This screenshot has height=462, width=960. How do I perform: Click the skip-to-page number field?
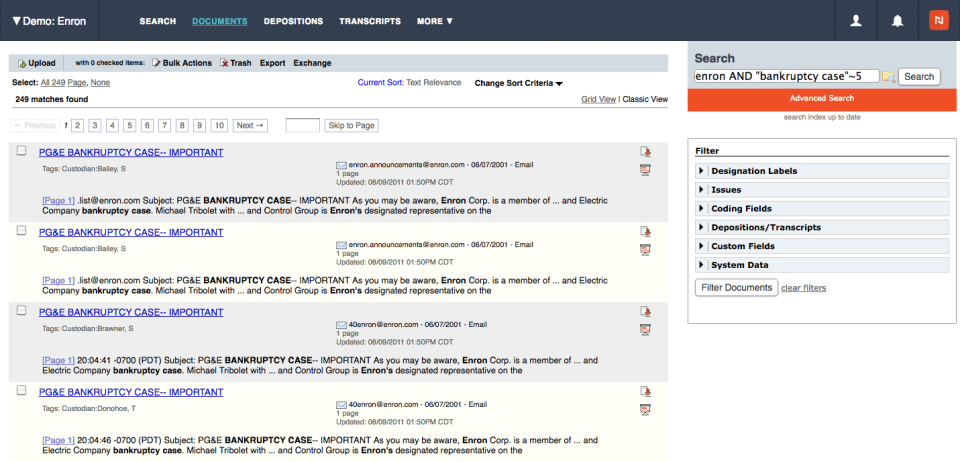tap(302, 125)
